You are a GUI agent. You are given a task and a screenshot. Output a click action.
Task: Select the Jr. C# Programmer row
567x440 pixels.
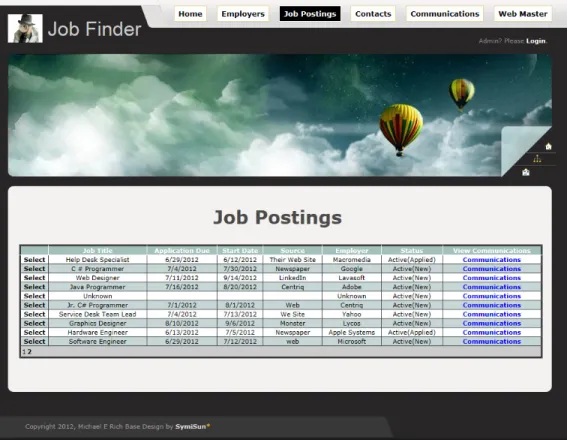34,305
